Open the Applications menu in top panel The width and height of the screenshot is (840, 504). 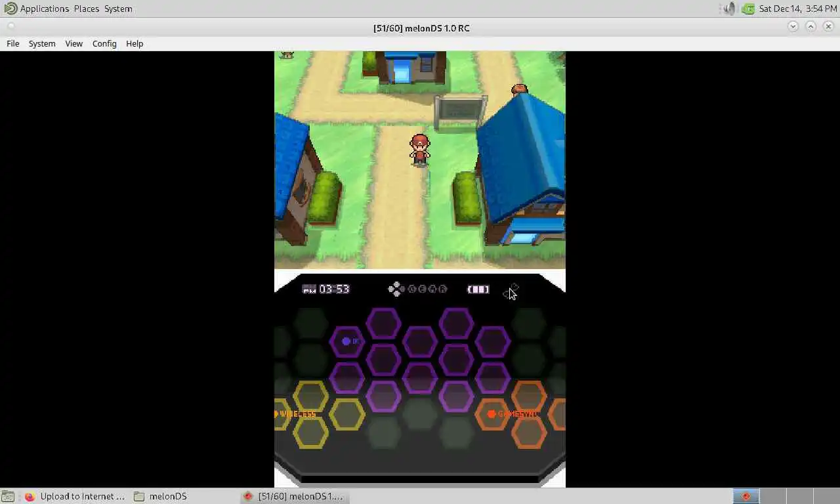[44, 9]
